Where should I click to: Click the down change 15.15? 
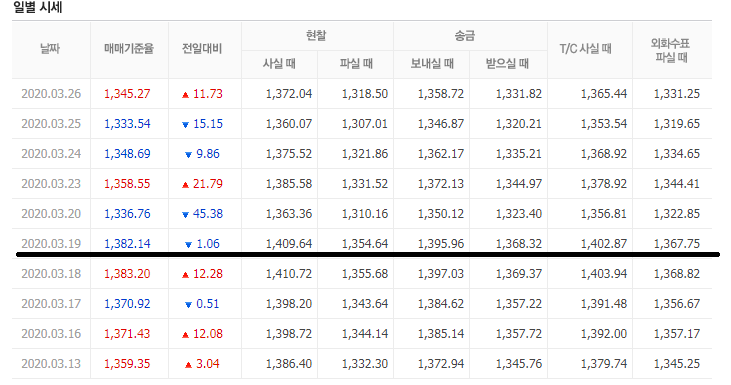(x=202, y=124)
